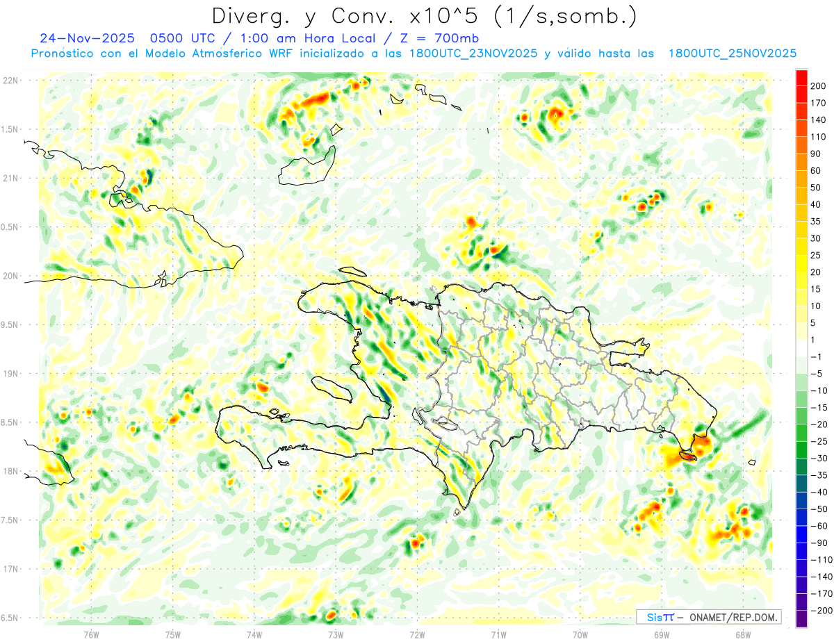The height and width of the screenshot is (644, 834).
Task: Click the '1800UTC_25NOV2025' valid-until time
Action: pyautogui.click(x=732, y=53)
